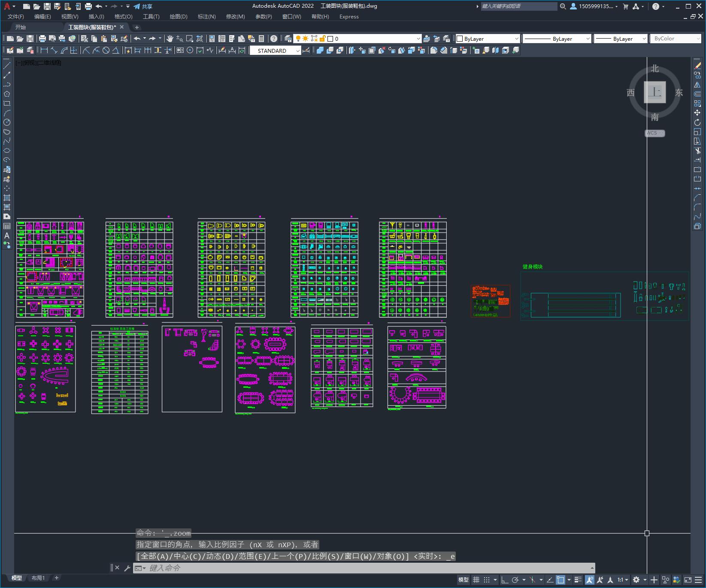Select the Linear dimension tool

(44, 51)
